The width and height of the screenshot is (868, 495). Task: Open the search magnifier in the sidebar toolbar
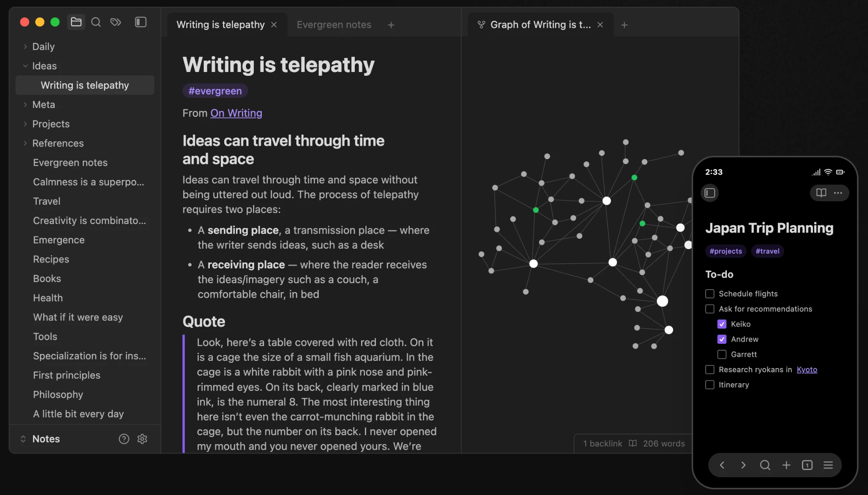96,22
